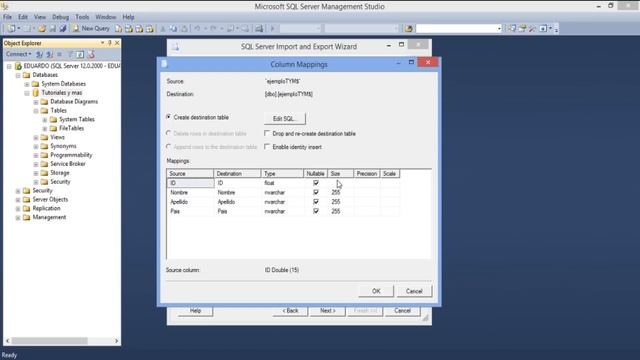Viewport: 640px width, 360px height.
Task: Toggle Nullable checkbox for Pais row
Action: (x=316, y=211)
